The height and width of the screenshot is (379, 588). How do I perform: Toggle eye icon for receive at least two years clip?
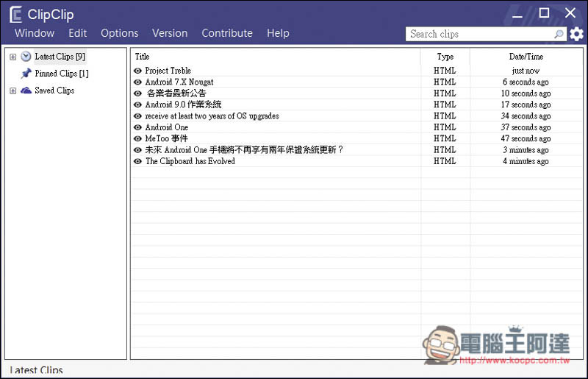click(x=137, y=116)
